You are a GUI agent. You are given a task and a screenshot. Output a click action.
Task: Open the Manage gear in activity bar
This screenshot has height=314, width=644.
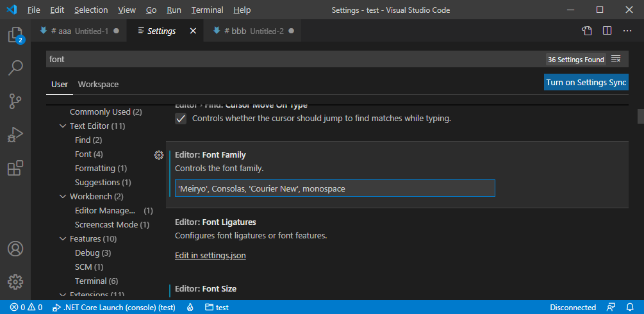[x=15, y=281]
